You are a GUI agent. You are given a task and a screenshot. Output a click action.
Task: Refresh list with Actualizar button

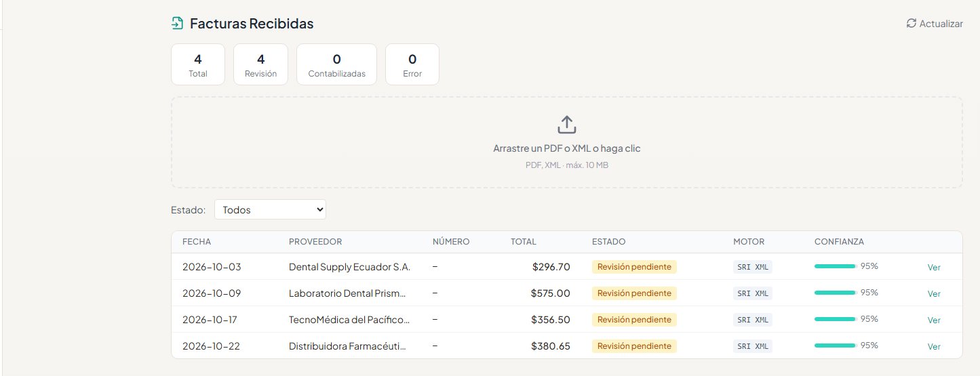click(935, 24)
